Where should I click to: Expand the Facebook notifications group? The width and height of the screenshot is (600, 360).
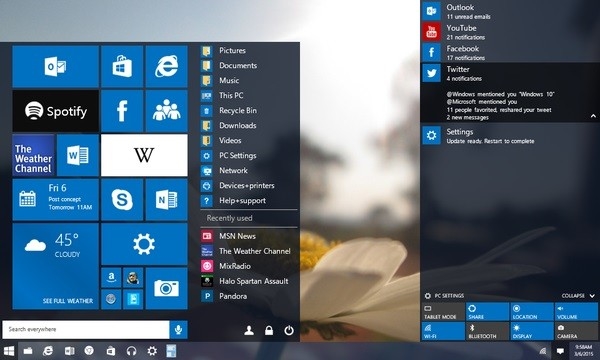click(x=510, y=52)
